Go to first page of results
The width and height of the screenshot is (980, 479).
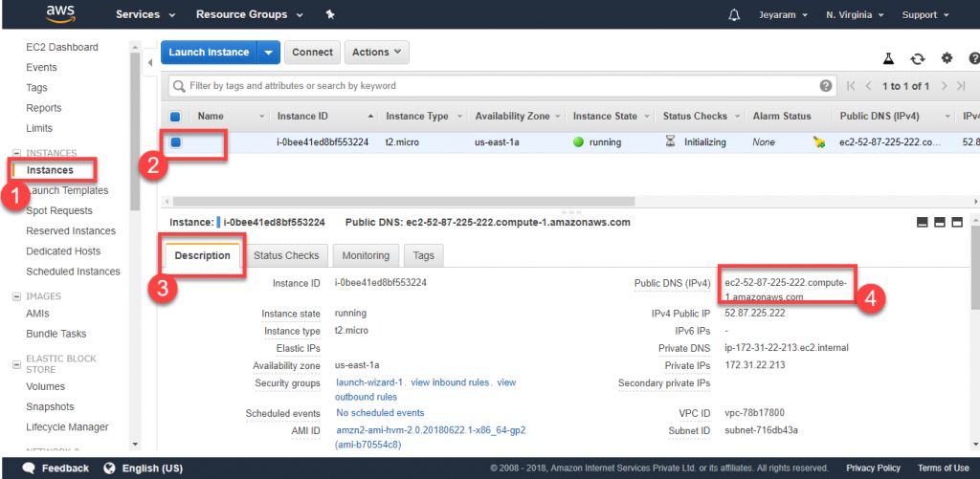pyautogui.click(x=851, y=85)
